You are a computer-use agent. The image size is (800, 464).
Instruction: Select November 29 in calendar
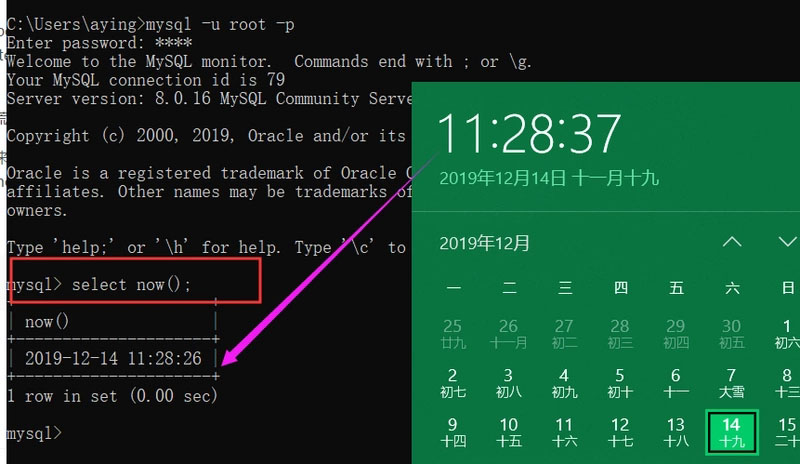pyautogui.click(x=676, y=333)
